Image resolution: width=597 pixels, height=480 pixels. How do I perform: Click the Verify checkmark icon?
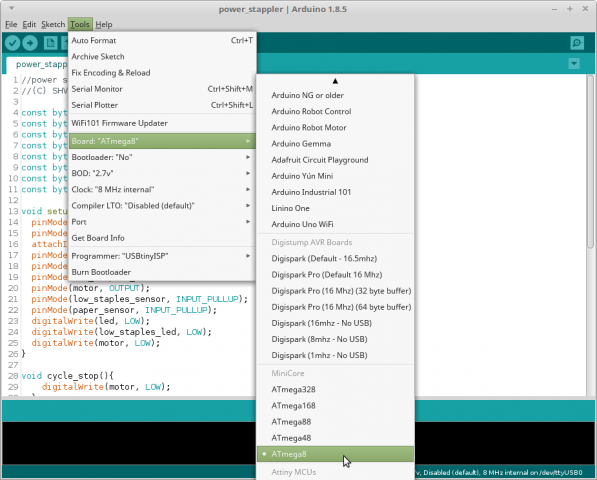13,43
